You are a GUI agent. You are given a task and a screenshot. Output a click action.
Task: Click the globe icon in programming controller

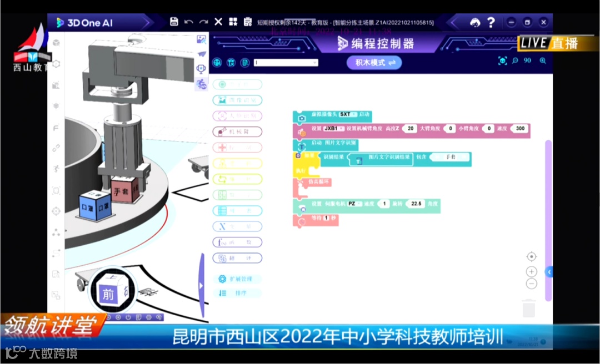(217, 62)
